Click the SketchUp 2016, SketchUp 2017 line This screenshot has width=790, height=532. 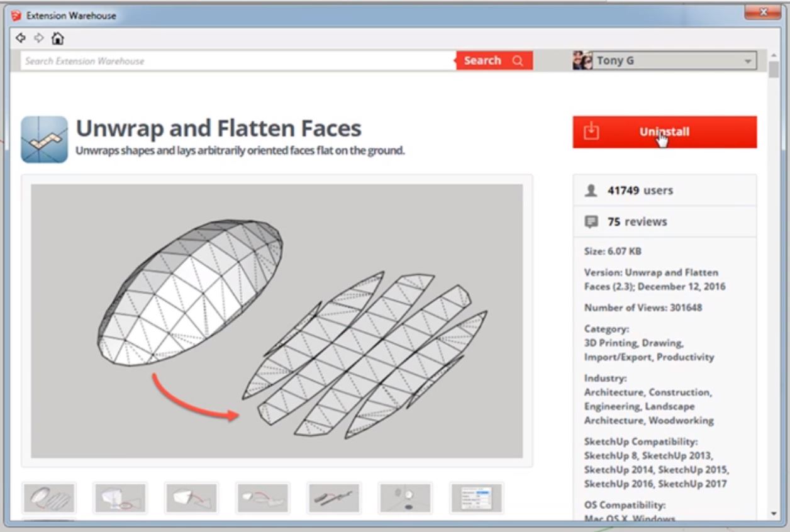pyautogui.click(x=655, y=484)
